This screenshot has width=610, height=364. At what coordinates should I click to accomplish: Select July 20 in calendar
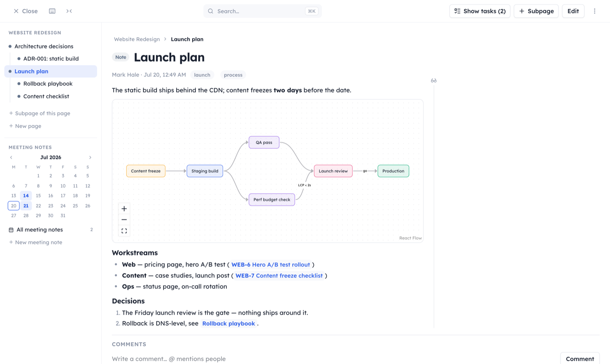14,206
